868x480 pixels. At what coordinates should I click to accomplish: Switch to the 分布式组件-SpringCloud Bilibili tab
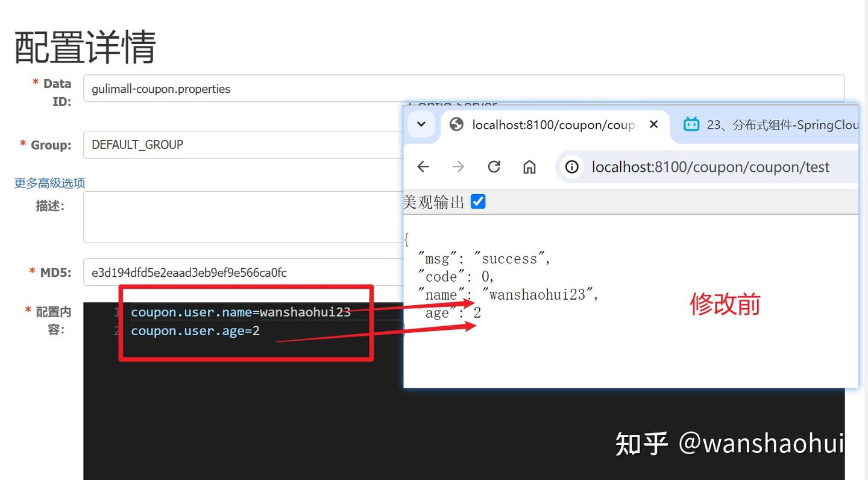pos(778,125)
